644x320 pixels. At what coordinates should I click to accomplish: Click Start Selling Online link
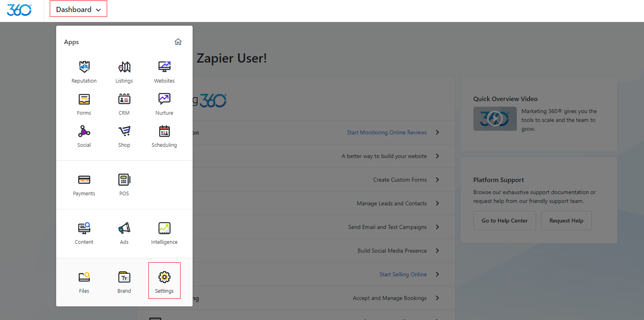403,274
